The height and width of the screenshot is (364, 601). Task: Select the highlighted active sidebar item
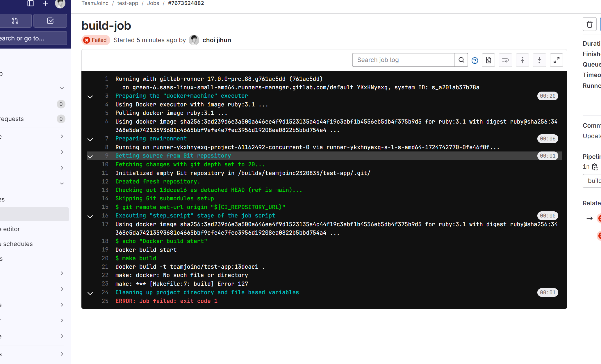coord(34,214)
